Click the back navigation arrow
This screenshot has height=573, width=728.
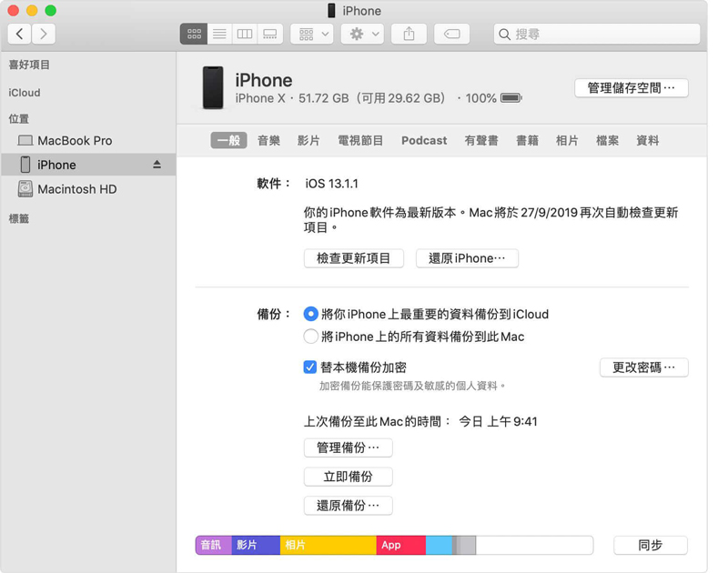[x=20, y=34]
